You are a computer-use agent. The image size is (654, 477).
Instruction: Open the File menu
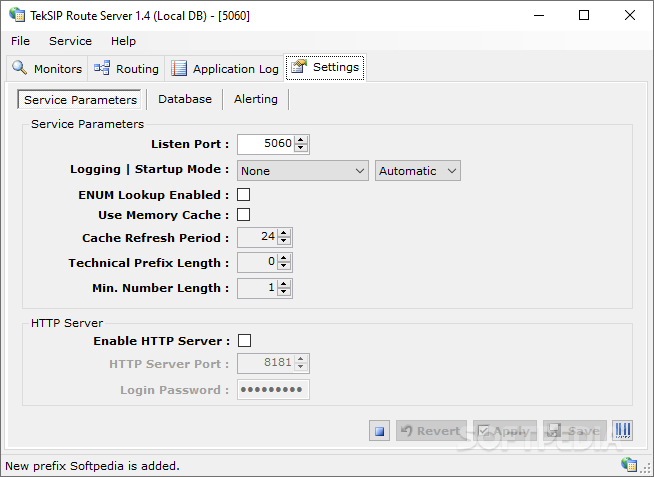pyautogui.click(x=20, y=41)
